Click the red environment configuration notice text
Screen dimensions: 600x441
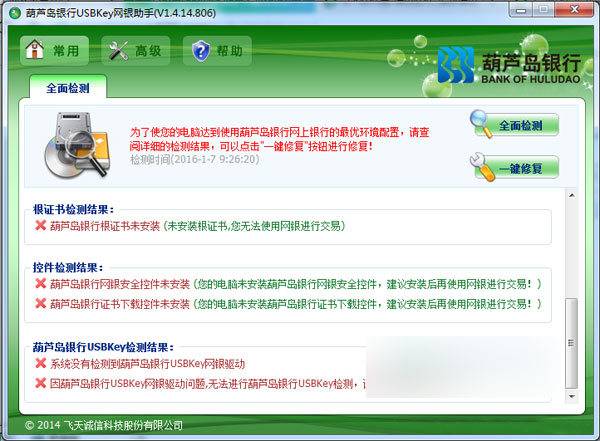tap(280, 139)
